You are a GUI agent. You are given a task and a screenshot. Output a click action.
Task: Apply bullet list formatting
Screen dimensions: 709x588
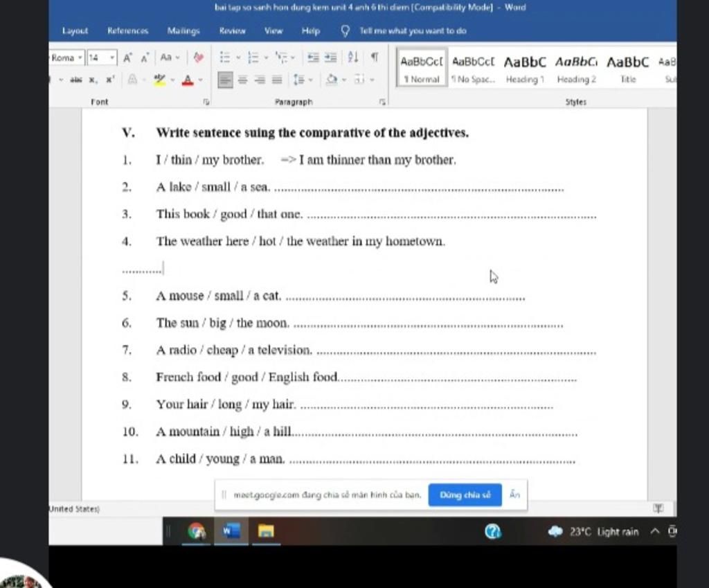[225, 57]
